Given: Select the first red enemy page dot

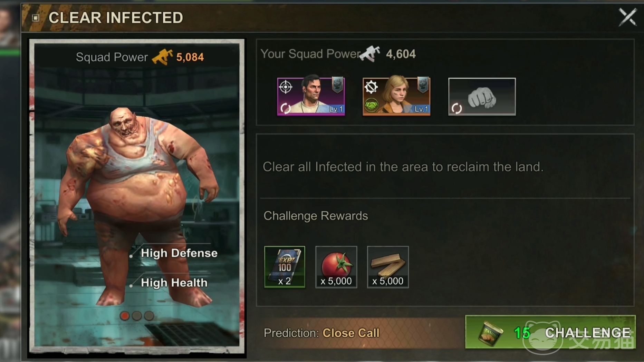Looking at the screenshot, I should [125, 316].
